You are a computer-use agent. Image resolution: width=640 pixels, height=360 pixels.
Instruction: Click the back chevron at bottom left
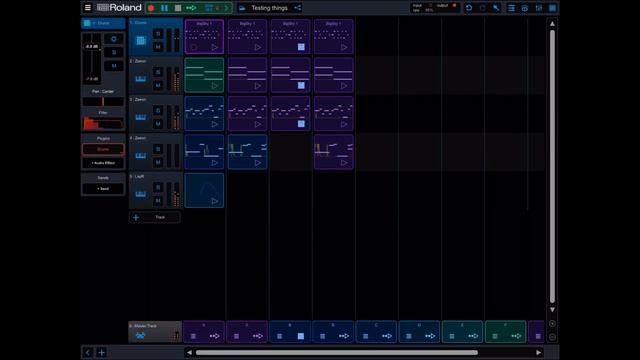point(88,352)
